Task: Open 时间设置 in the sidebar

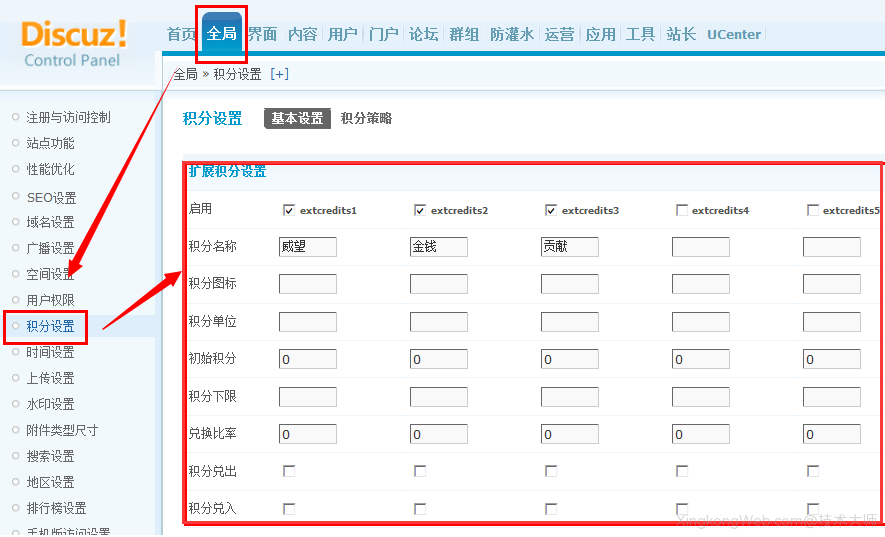Action: [50, 352]
